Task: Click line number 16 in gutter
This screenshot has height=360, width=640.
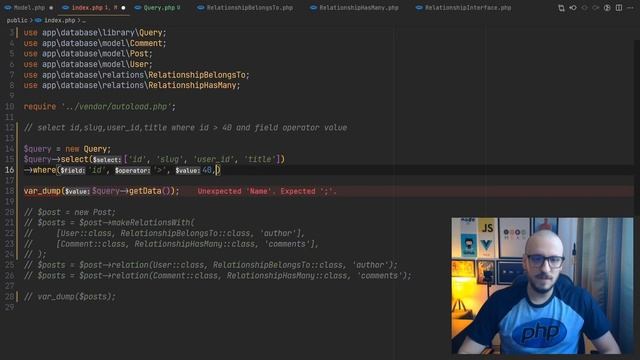Action: (9, 170)
